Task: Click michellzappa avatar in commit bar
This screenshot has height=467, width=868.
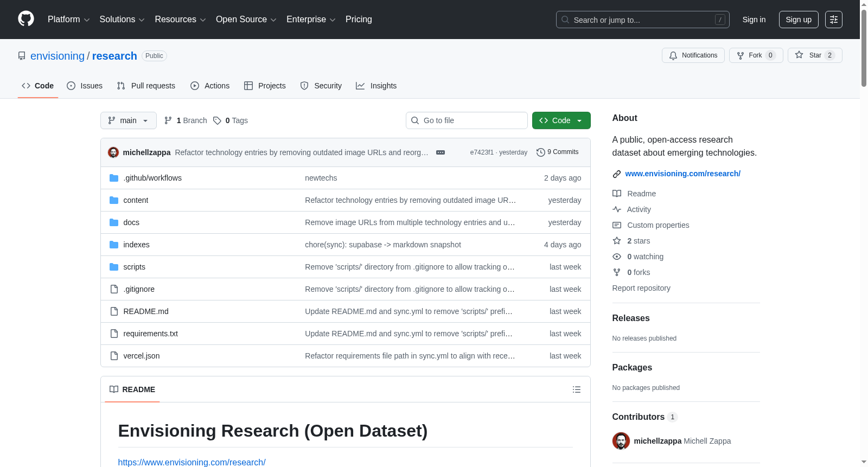Action: pos(113,152)
